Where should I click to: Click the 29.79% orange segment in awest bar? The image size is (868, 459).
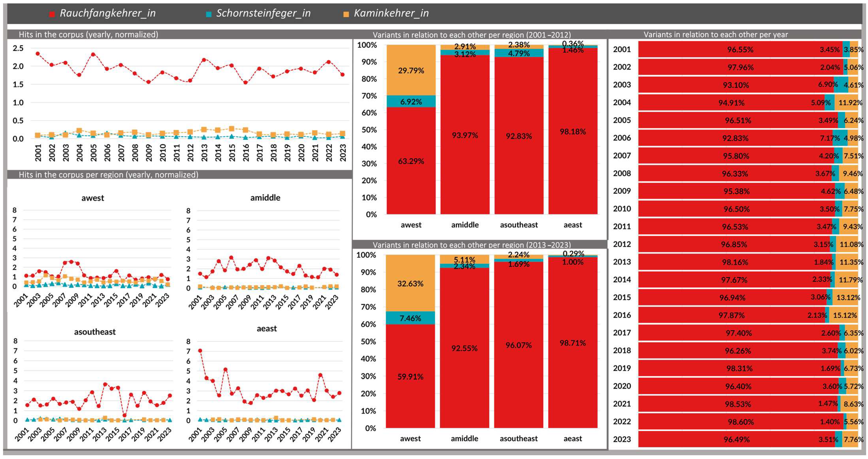pos(411,70)
